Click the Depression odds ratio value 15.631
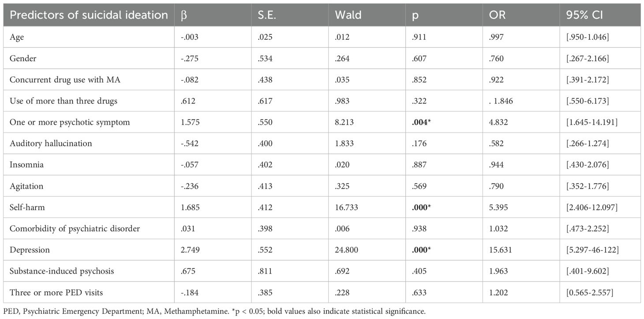The width and height of the screenshot is (644, 319). [x=502, y=249]
